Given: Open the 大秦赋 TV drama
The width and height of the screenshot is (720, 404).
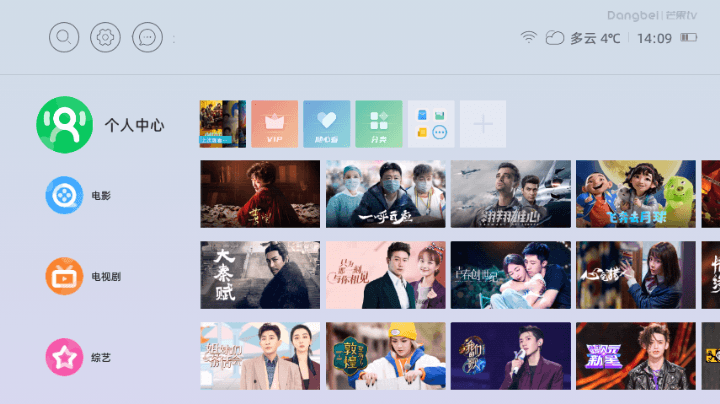Looking at the screenshot, I should (x=260, y=275).
